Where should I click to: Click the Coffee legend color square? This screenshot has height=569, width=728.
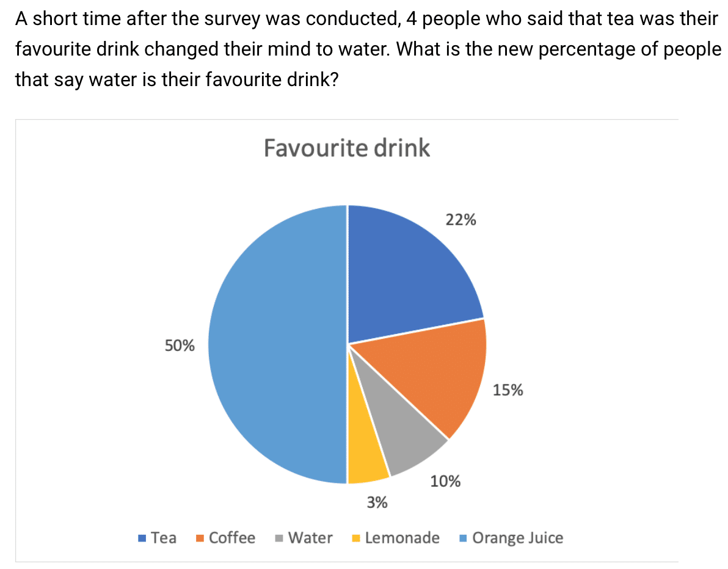click(200, 538)
